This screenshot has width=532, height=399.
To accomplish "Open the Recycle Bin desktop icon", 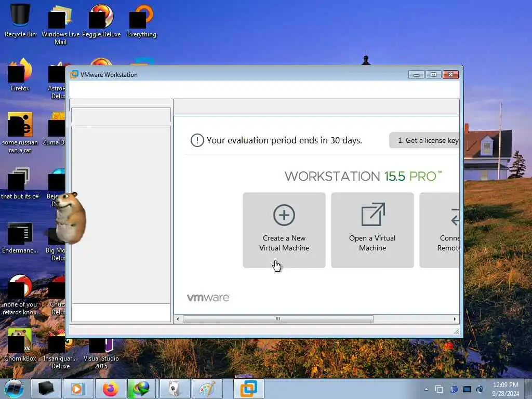I will 20,20.
